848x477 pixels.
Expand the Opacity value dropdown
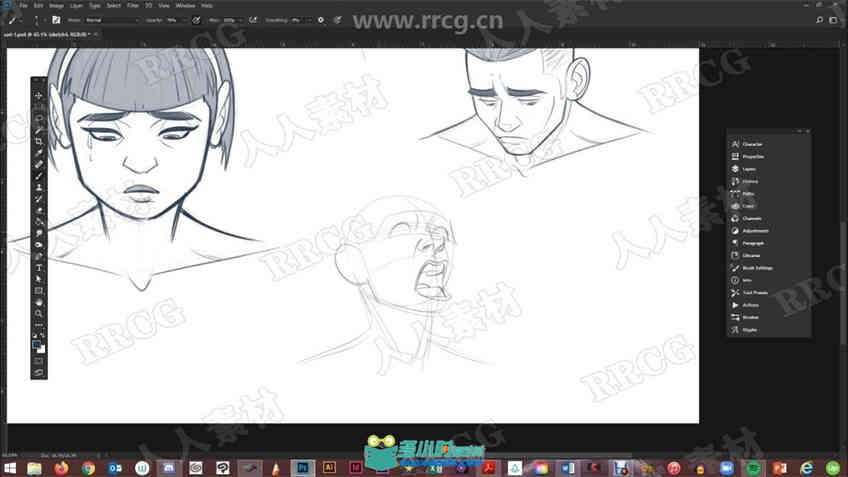click(x=184, y=20)
